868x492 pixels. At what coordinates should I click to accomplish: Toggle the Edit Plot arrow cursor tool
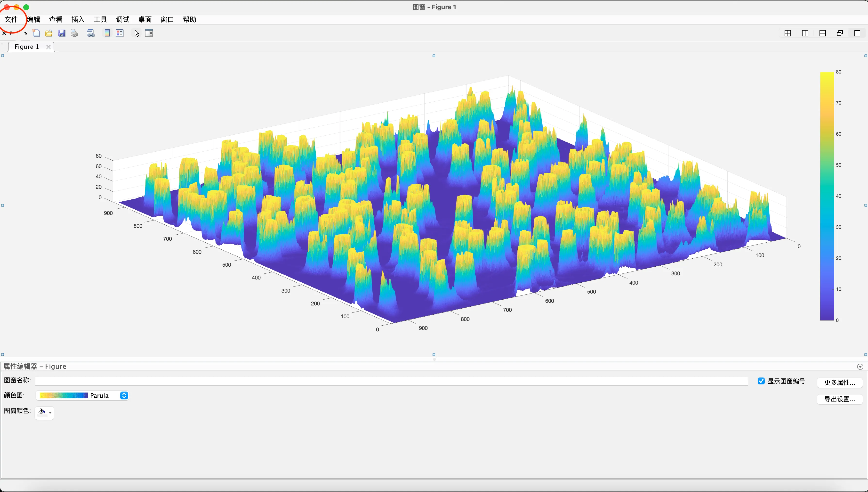[137, 33]
